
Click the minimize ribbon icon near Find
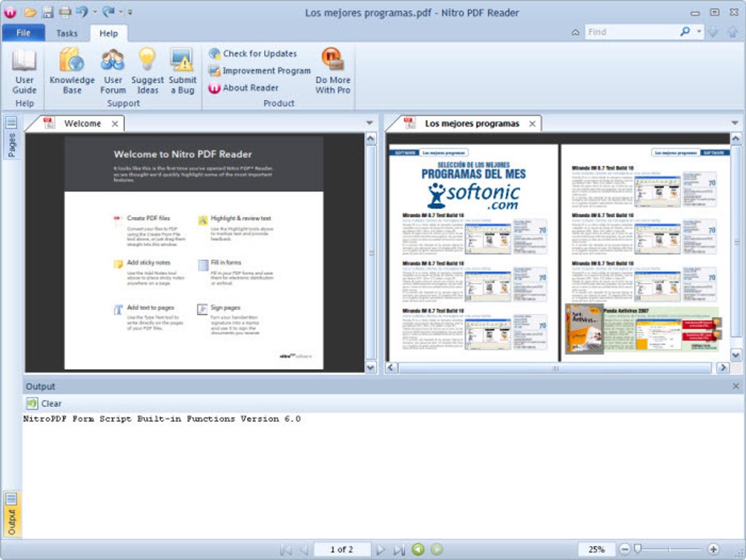pyautogui.click(x=575, y=32)
